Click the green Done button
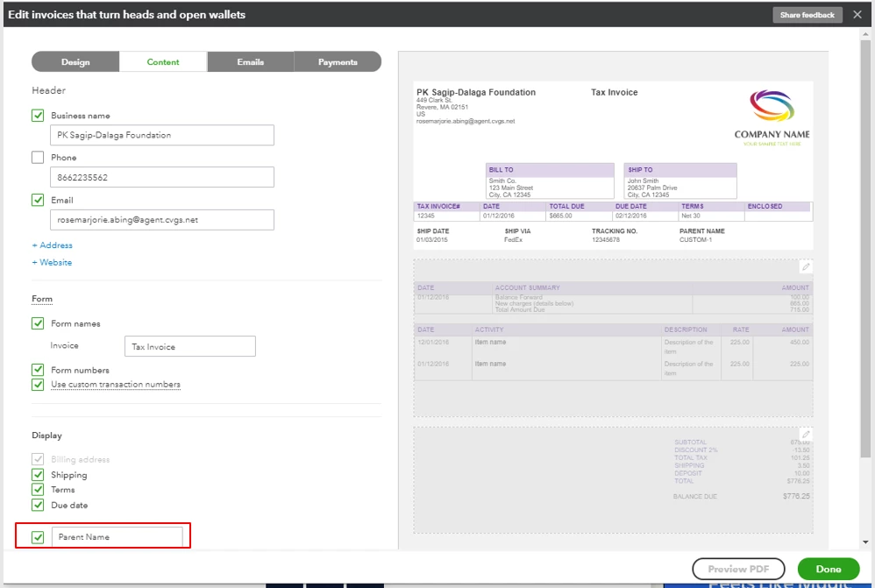Image resolution: width=875 pixels, height=588 pixels. tap(829, 569)
